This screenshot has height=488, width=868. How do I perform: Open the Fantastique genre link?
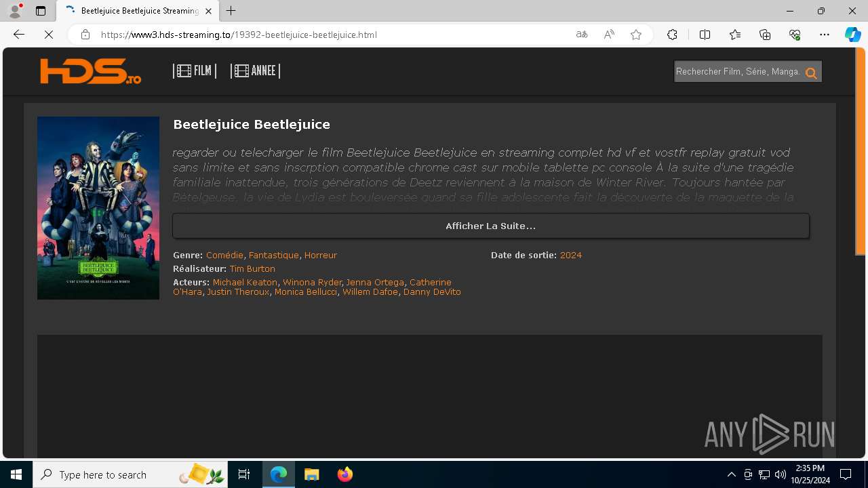[x=274, y=256]
